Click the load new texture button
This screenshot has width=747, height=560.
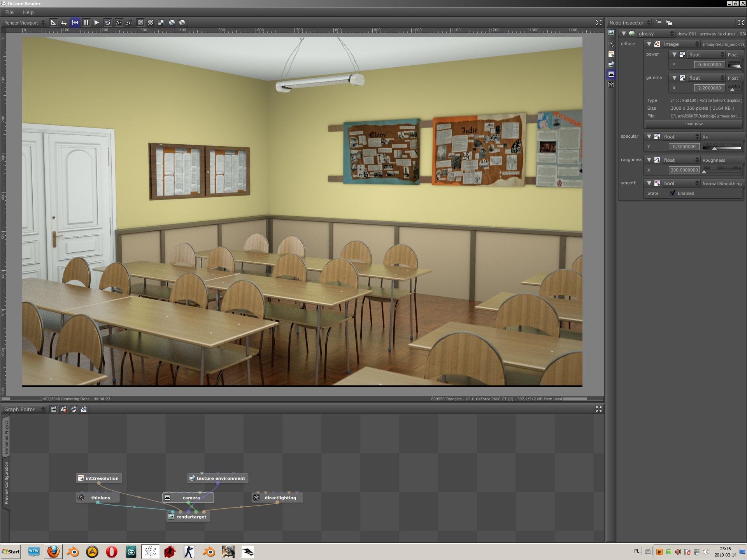click(x=694, y=124)
